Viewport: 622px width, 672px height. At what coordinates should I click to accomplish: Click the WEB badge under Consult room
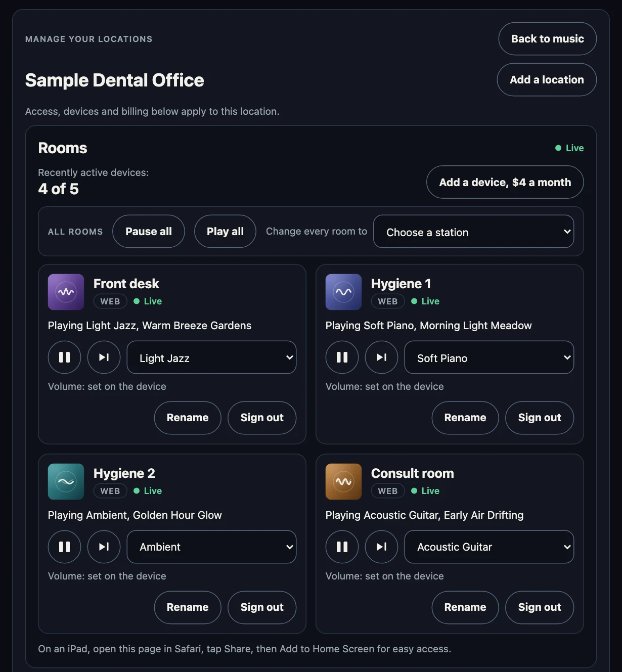(388, 491)
